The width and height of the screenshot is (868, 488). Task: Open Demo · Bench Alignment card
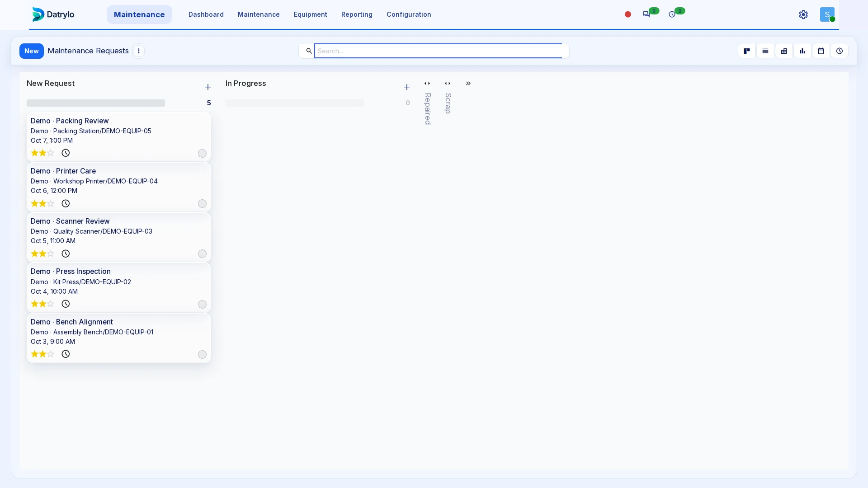tap(119, 338)
